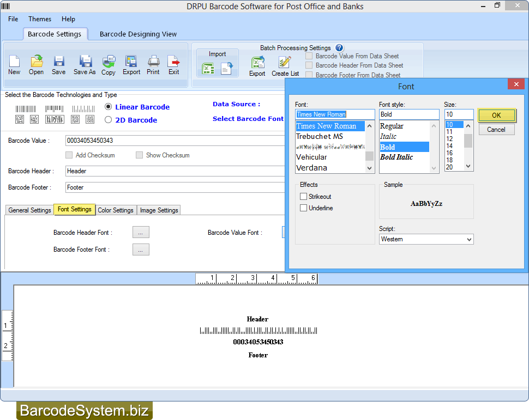The image size is (529, 420).
Task: Select the last 2D barcode sample icon
Action: [x=90, y=119]
